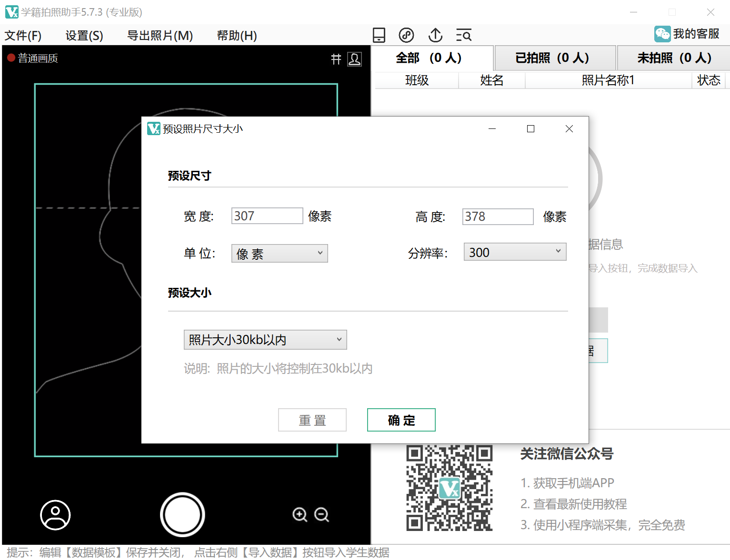Click the person silhouette icon bottom left
The image size is (730, 560).
(55, 515)
